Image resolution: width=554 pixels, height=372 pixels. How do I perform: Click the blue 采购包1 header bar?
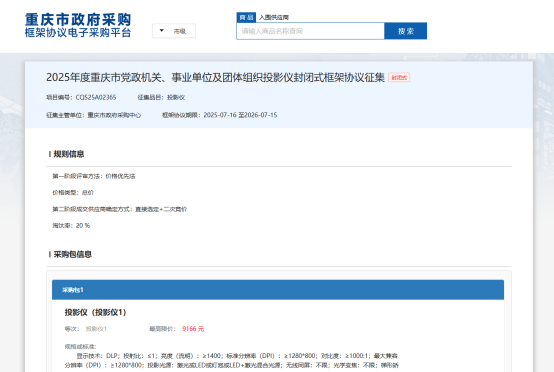tap(278, 290)
